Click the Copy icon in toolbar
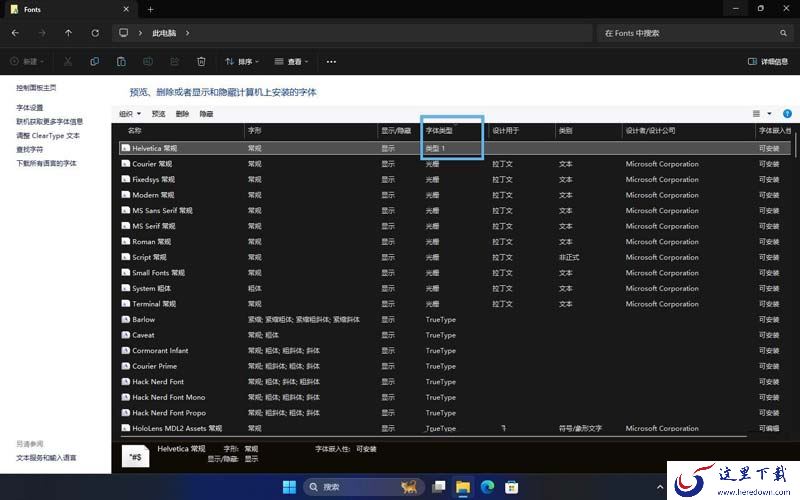Image resolution: width=800 pixels, height=500 pixels. click(x=94, y=62)
